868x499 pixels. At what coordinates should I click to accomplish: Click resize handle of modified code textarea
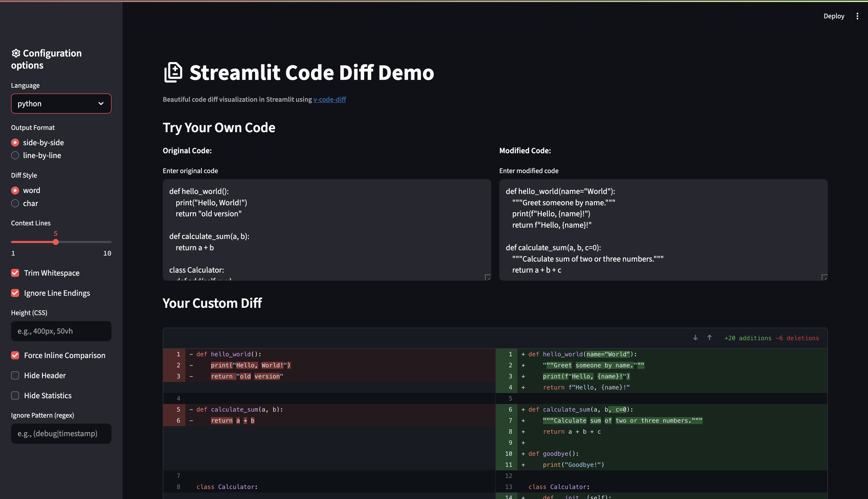coord(824,277)
